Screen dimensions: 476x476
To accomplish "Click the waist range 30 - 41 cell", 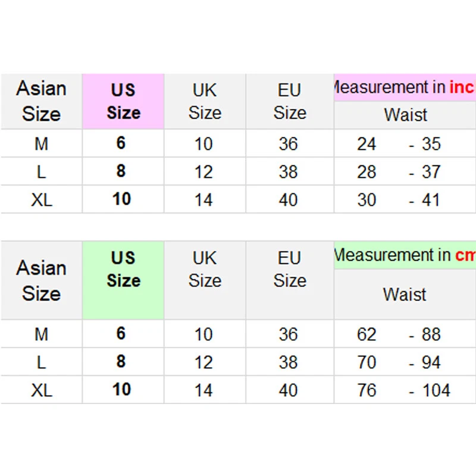I will [399, 200].
